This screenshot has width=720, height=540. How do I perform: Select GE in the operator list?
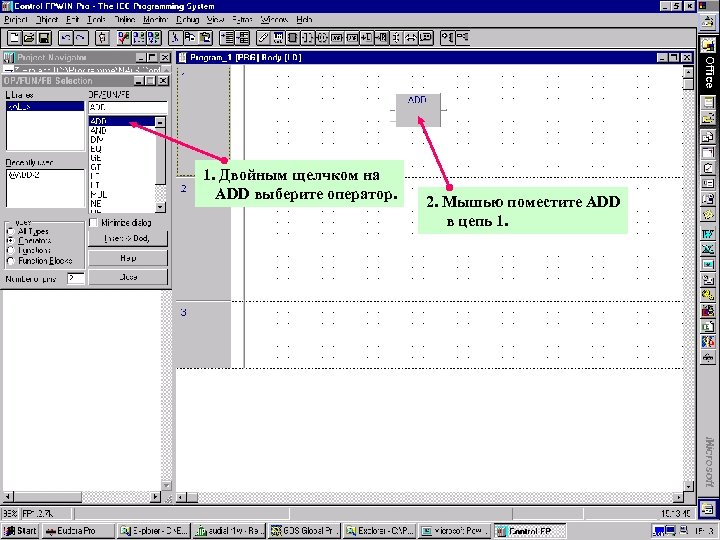click(x=122, y=158)
